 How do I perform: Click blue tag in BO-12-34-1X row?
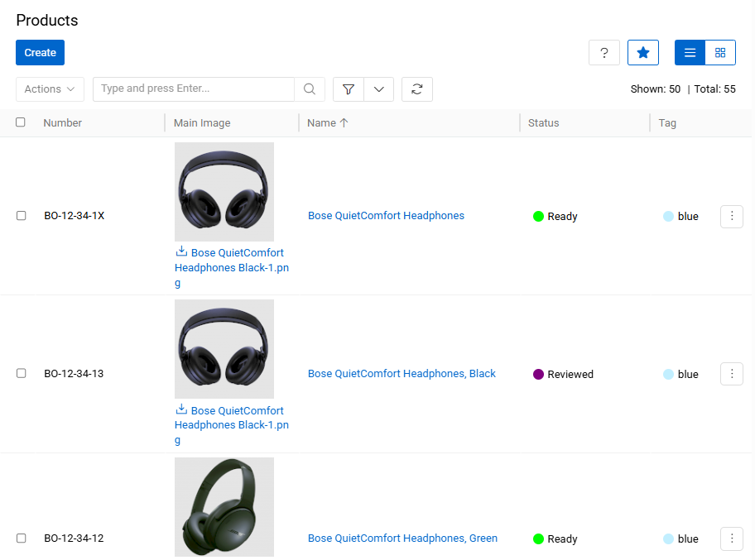click(x=680, y=217)
